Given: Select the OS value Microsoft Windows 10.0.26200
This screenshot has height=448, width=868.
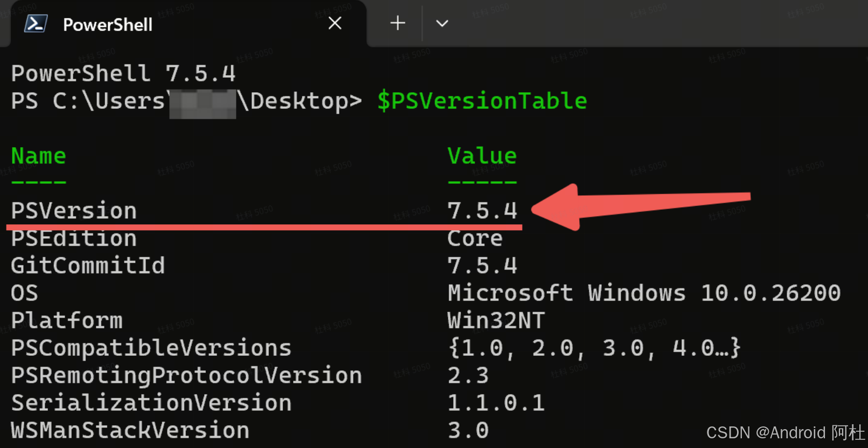Looking at the screenshot, I should tap(642, 293).
